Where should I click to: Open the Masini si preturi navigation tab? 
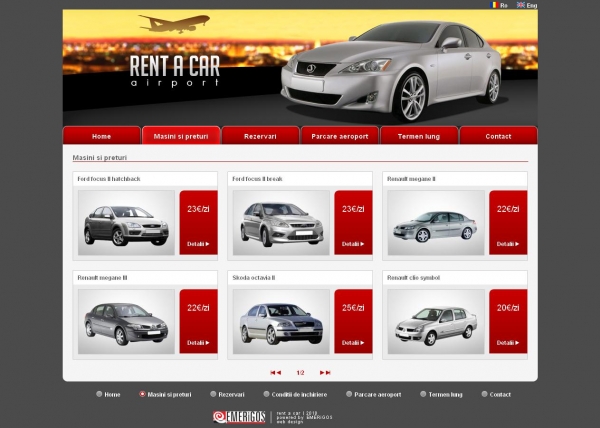click(181, 136)
